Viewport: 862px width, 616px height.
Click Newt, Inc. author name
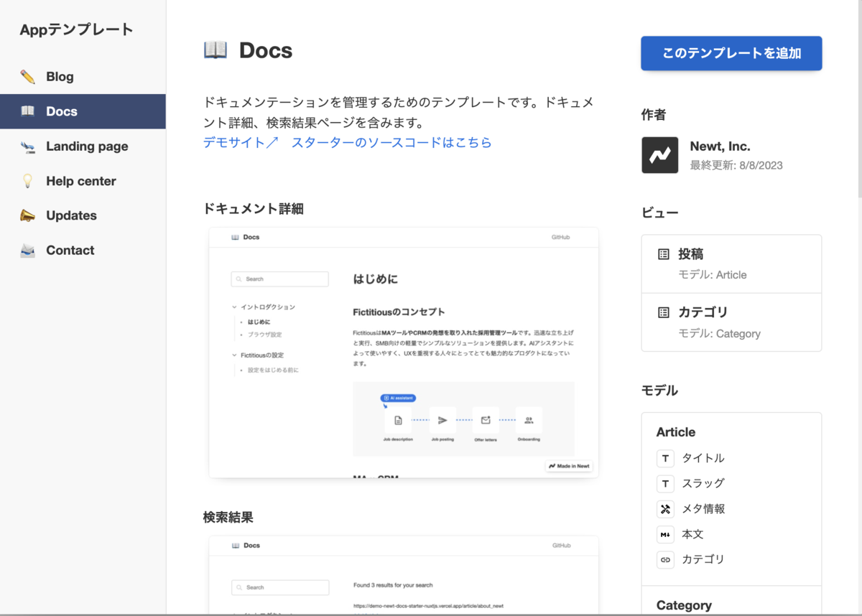click(x=720, y=146)
